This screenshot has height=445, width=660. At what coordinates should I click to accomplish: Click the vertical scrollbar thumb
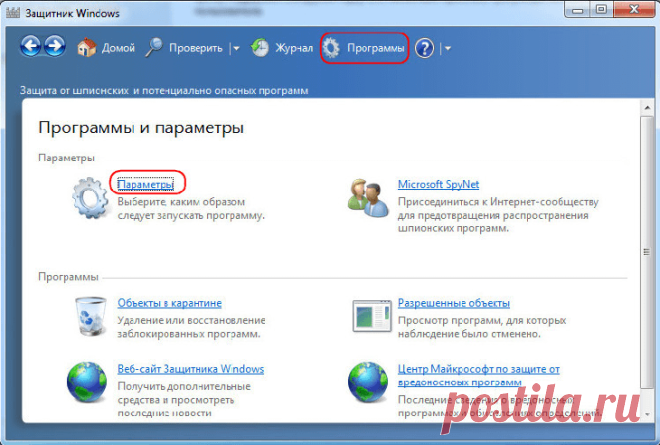[x=647, y=252]
